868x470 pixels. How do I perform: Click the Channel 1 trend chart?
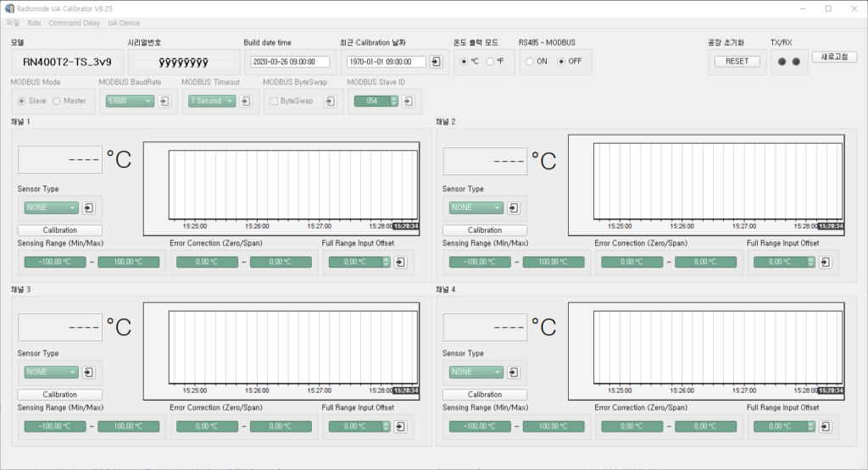(281, 189)
